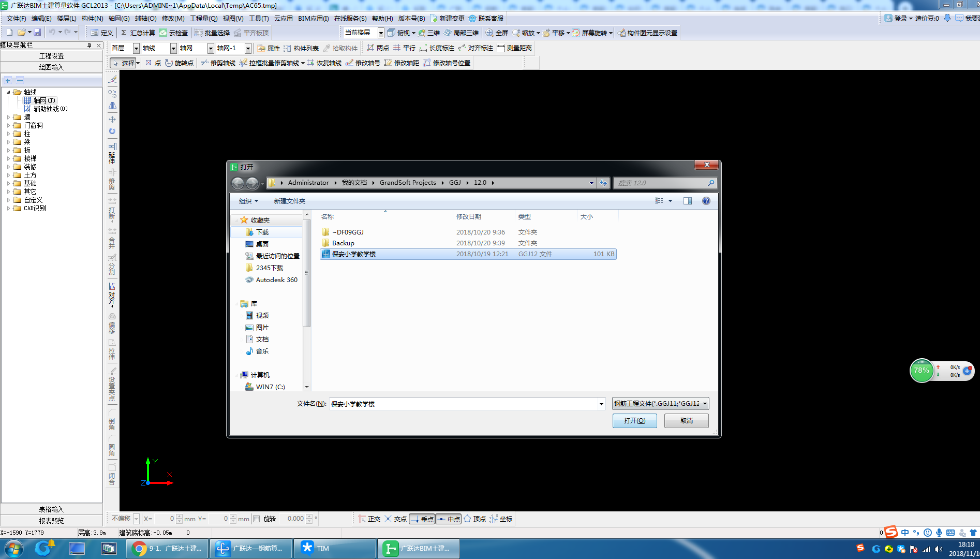
Task: Open the 文件(F) menu
Action: [16, 18]
